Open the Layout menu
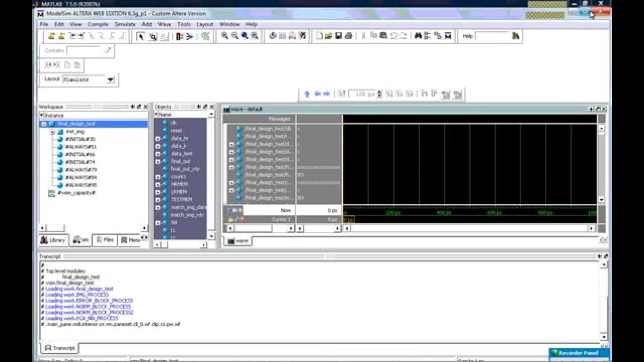This screenshot has width=644, height=362. tap(205, 24)
